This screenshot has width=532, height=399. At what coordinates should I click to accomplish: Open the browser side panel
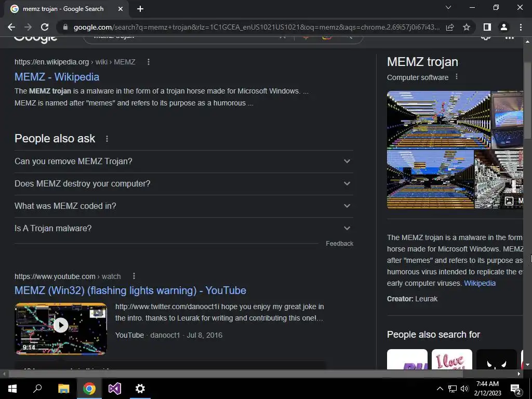point(487,27)
